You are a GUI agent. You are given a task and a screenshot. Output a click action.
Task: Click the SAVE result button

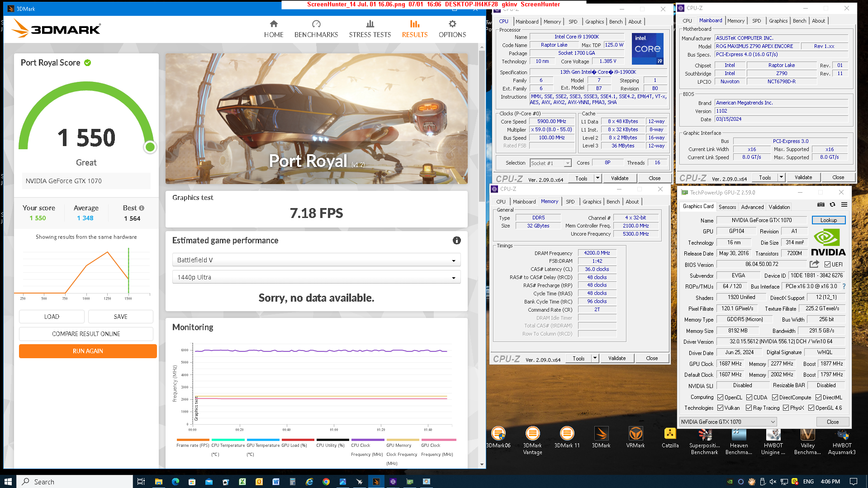121,317
